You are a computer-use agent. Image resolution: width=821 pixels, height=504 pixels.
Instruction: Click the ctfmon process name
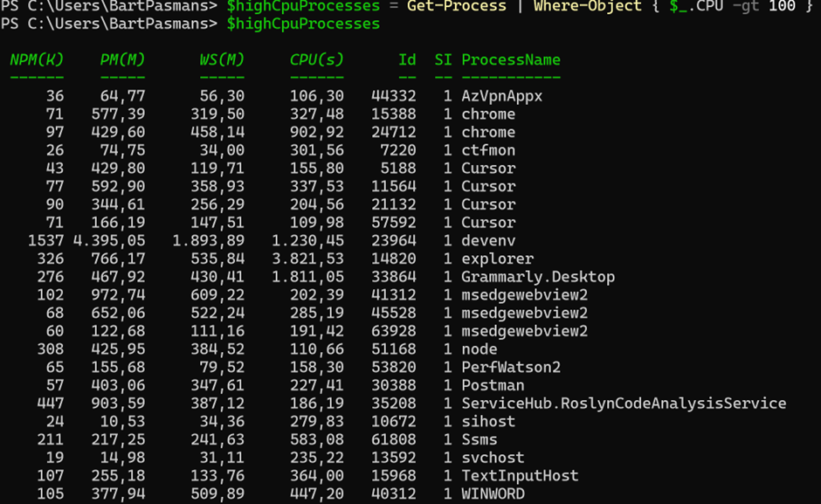pyautogui.click(x=488, y=150)
